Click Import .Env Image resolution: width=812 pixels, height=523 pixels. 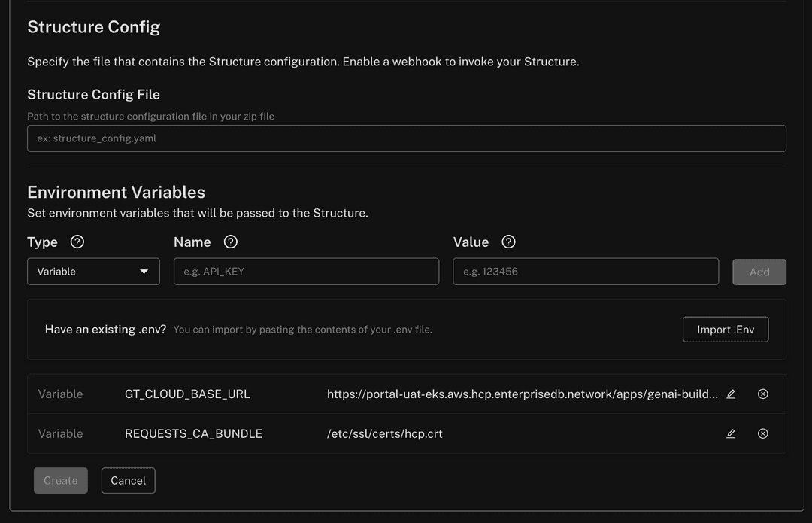pyautogui.click(x=725, y=329)
